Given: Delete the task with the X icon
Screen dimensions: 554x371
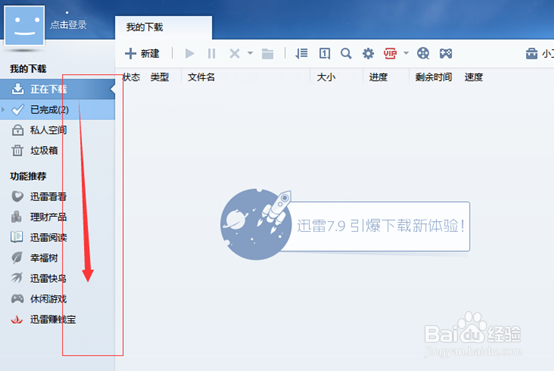Looking at the screenshot, I should (235, 54).
